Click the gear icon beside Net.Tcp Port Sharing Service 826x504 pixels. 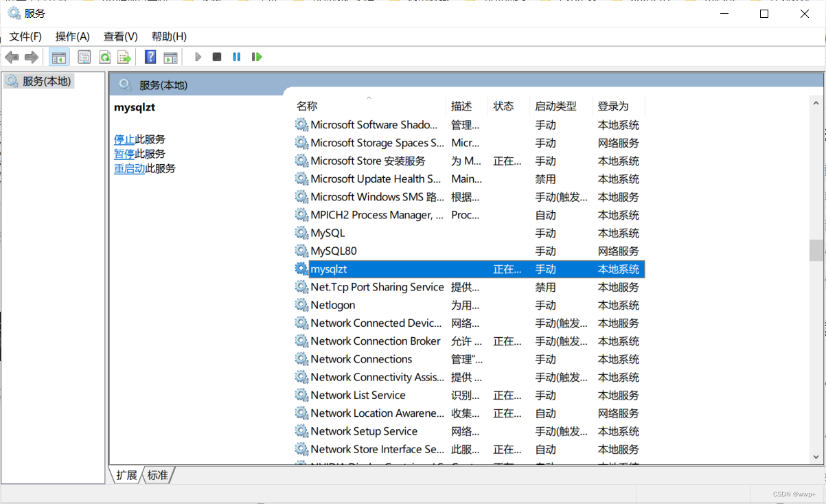[x=301, y=287]
